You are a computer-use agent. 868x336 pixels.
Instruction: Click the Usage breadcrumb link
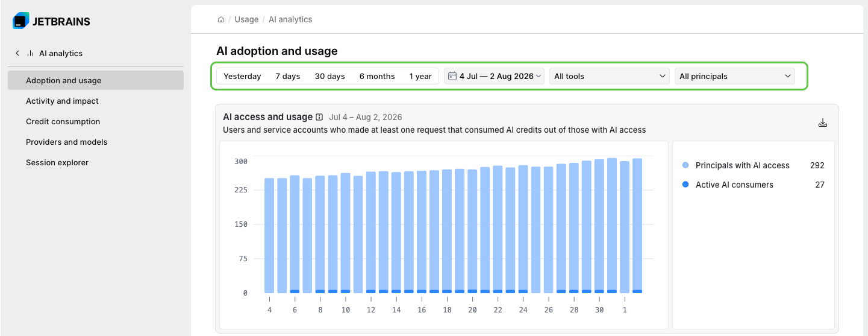coord(246,19)
